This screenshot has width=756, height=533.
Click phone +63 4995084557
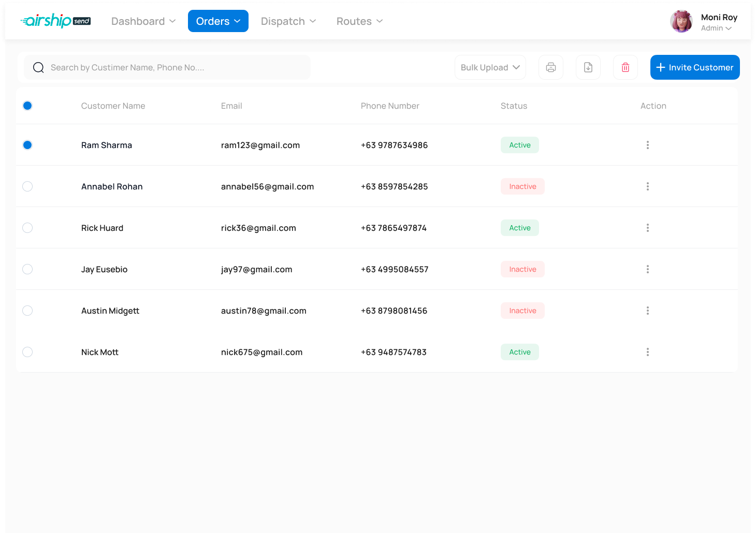[x=395, y=269]
